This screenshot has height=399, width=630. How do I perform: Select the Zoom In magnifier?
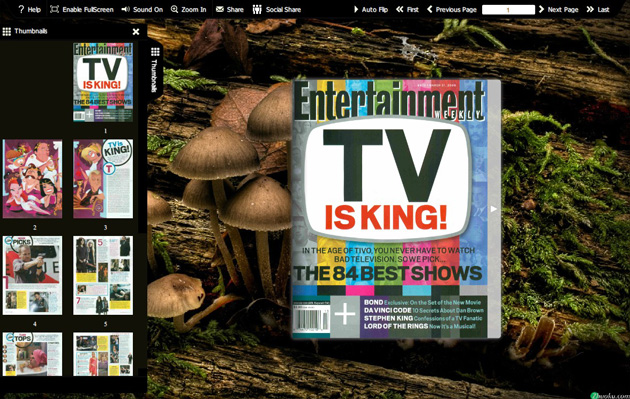click(174, 9)
